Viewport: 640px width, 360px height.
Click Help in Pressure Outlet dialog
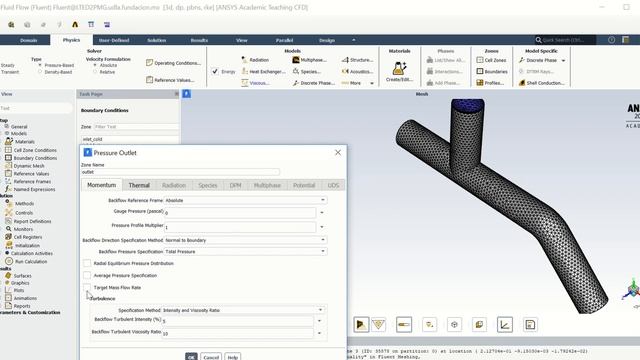click(233, 357)
